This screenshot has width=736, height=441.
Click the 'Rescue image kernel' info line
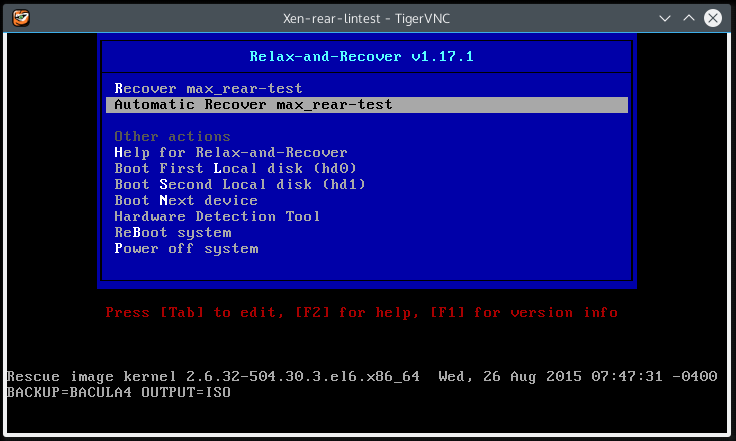[x=362, y=376]
